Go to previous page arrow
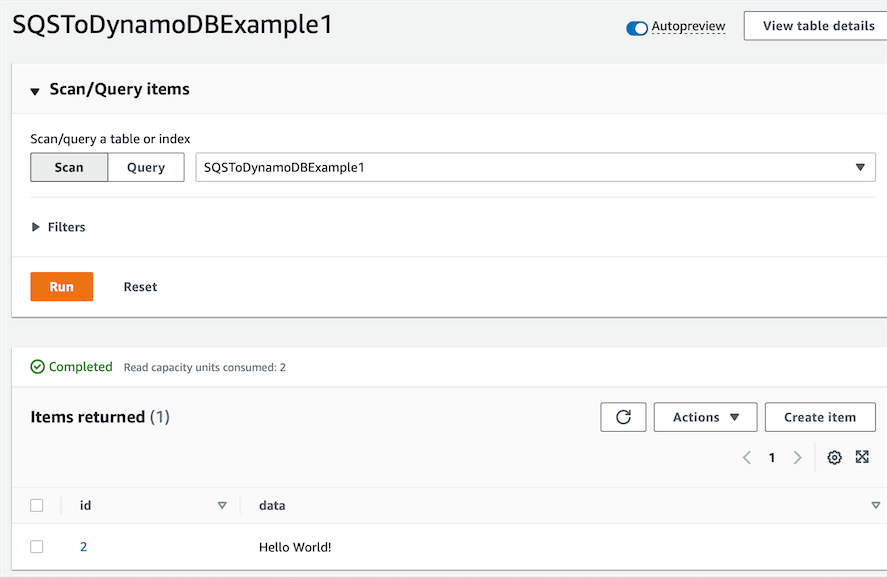887x577 pixels. 747,458
